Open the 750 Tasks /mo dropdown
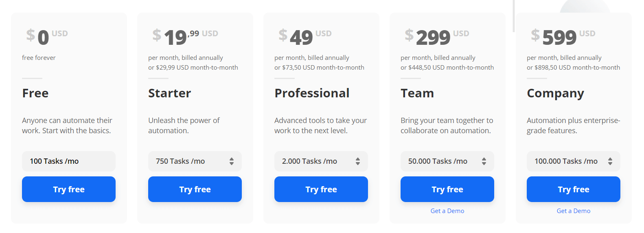The image size is (644, 233). click(x=195, y=161)
